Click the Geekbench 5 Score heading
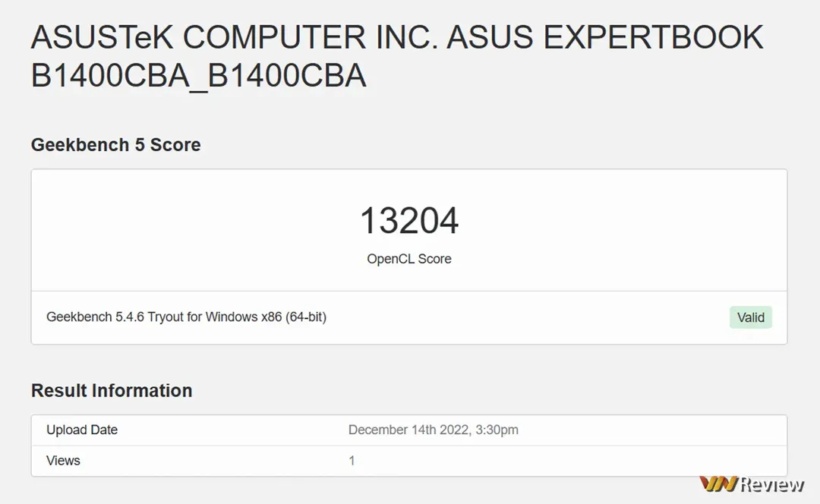This screenshot has width=820, height=504. 115,145
